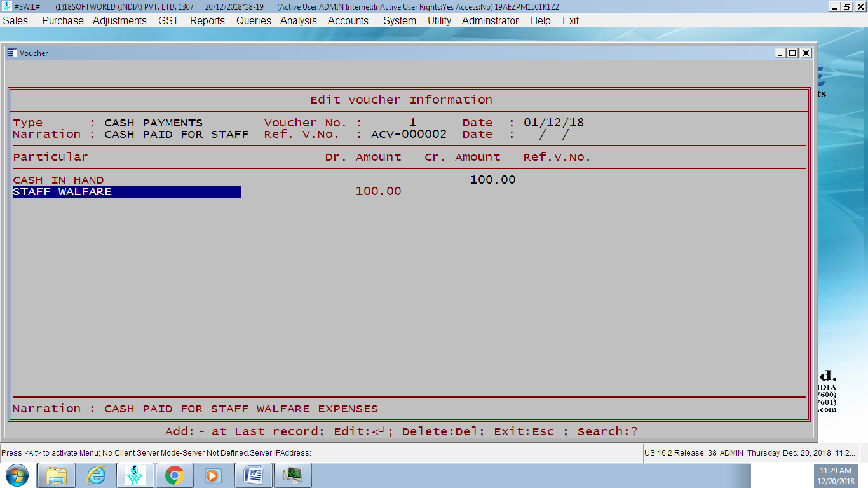Click the Voucher window system icon
The width and height of the screenshot is (868, 488).
click(12, 53)
